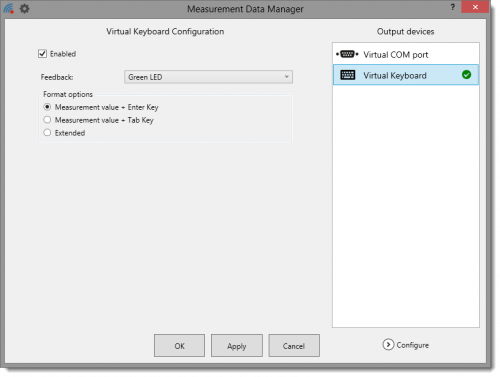
Task: Click the Virtual Keyboard keyboard icon
Action: tap(348, 75)
